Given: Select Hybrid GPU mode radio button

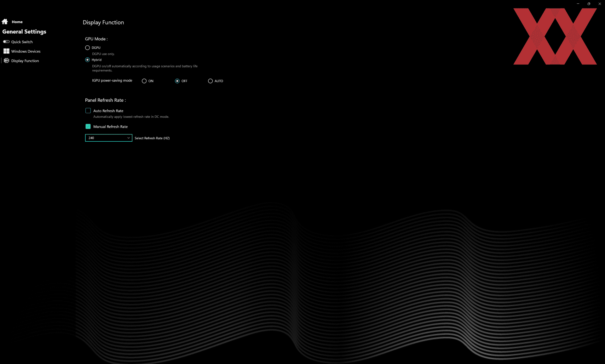Looking at the screenshot, I should coord(88,60).
